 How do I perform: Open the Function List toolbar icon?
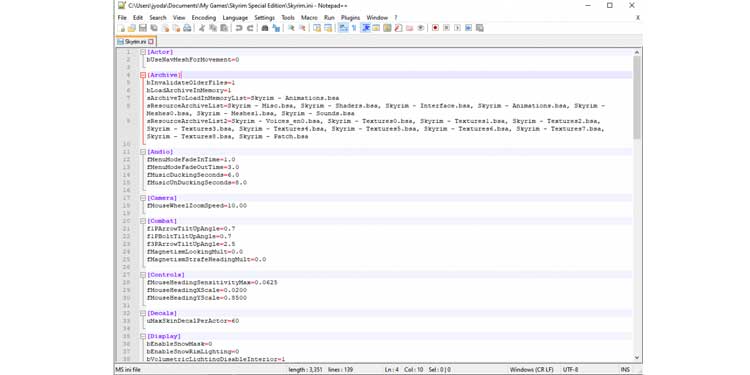(399, 28)
